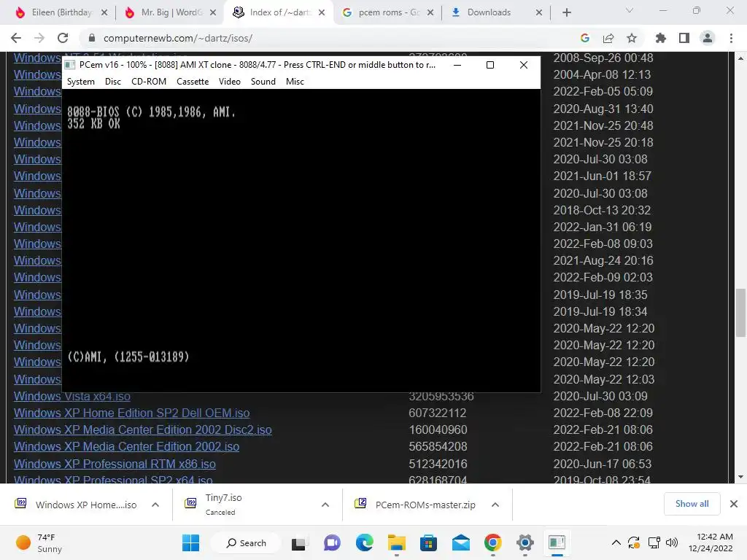This screenshot has width=747, height=560.
Task: Go forward in Chrome browser
Action: [39, 38]
